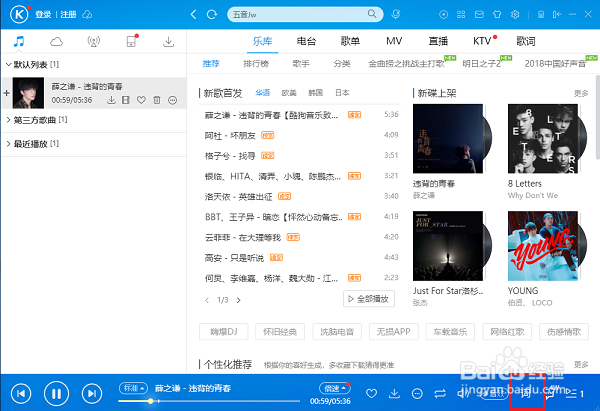Open the message inbox envelope icon
Viewport: 600px width, 411px height.
479,15
